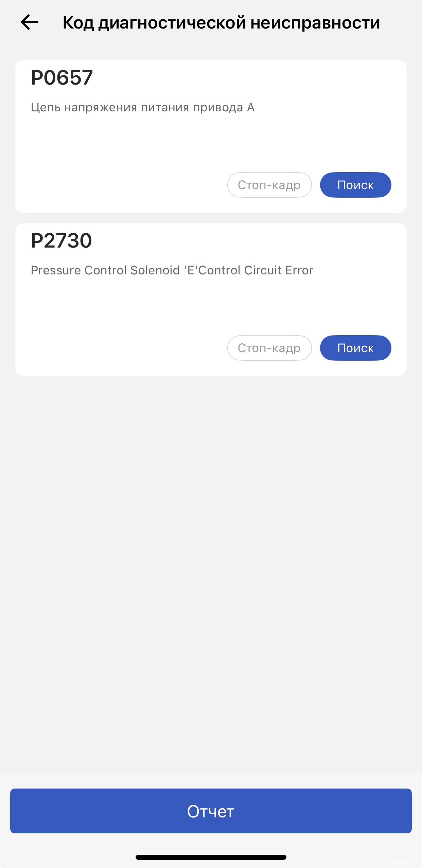Tap the "Цепь напряжения питания привода A" description

point(143,107)
